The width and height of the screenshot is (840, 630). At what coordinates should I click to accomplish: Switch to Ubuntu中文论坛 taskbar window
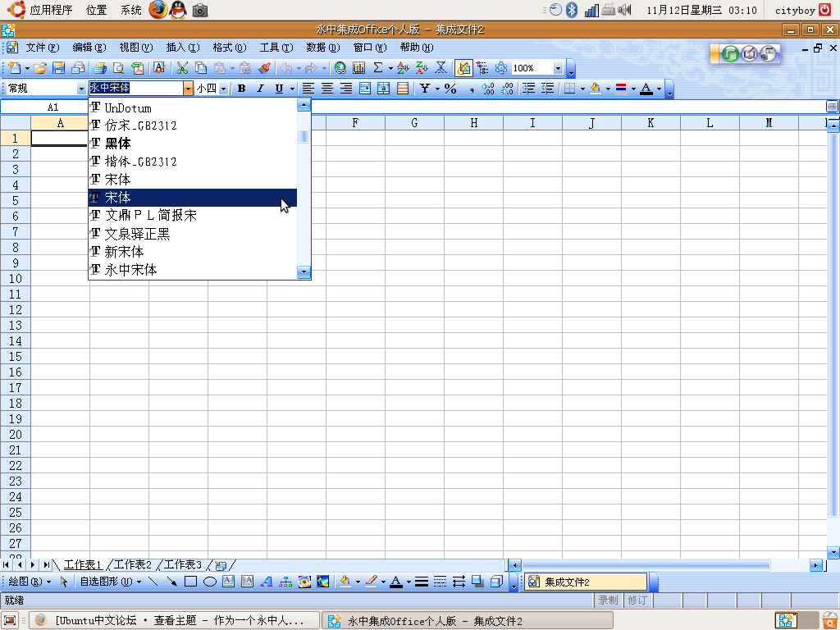tap(174, 620)
